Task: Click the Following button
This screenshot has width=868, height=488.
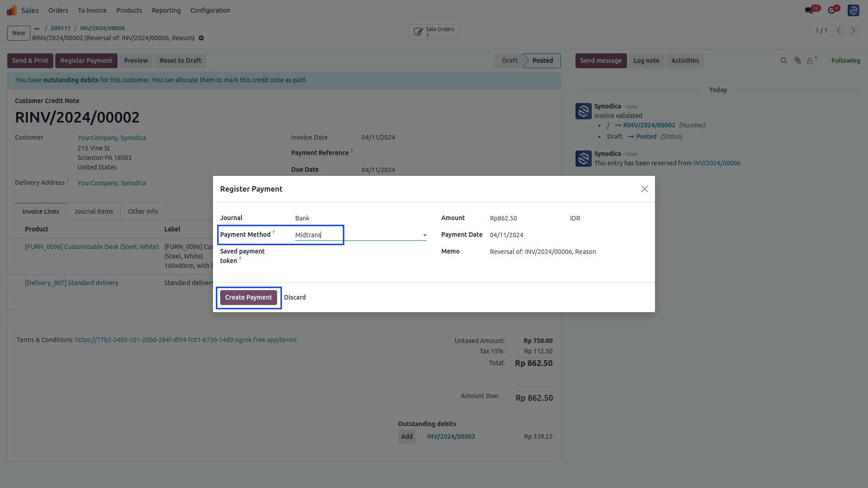Action: 846,61
